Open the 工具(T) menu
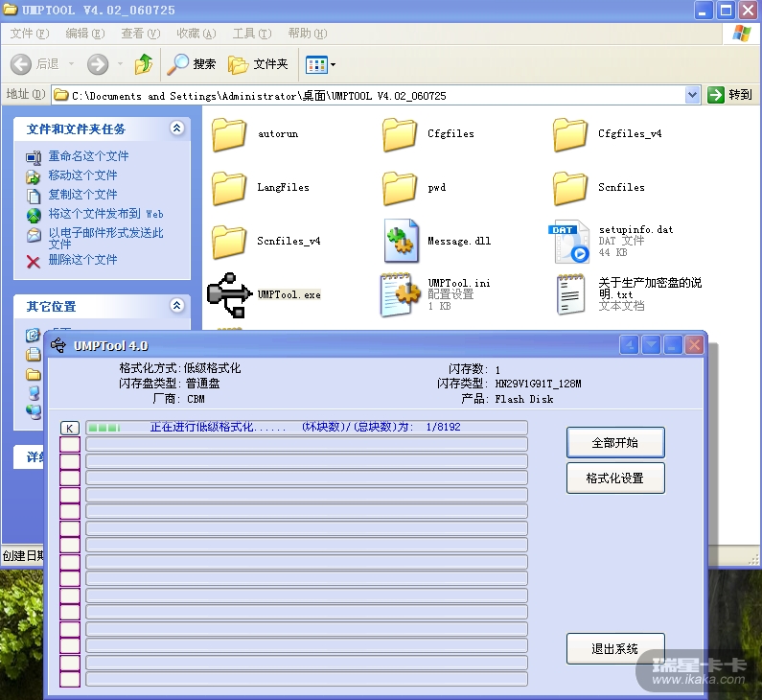Screen dimensions: 762x700 coord(252,34)
